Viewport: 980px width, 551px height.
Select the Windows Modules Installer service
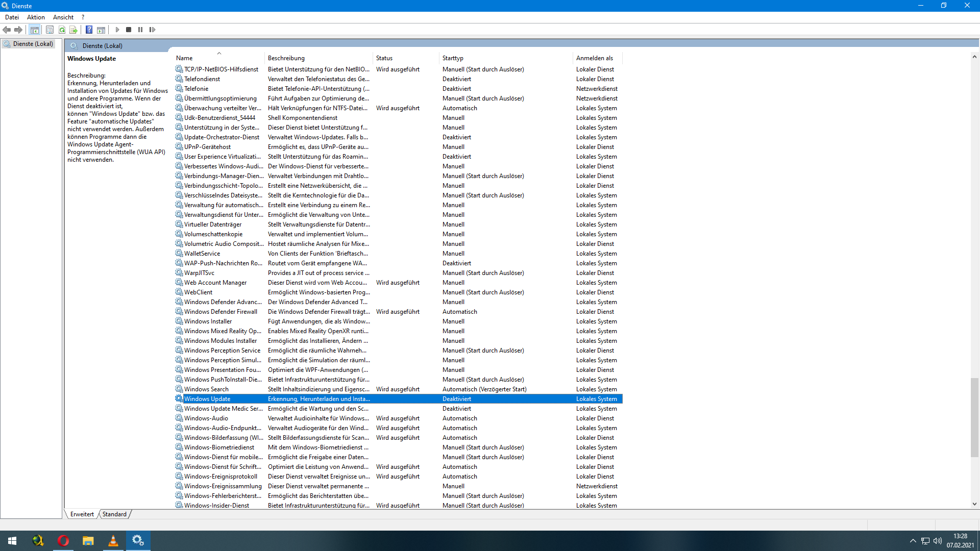(x=398, y=341)
